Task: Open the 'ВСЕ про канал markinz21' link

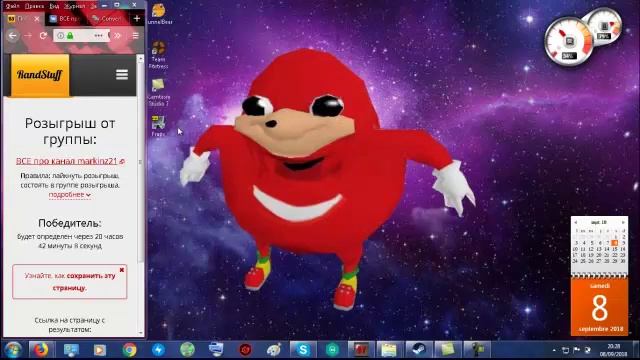Action: [67, 161]
